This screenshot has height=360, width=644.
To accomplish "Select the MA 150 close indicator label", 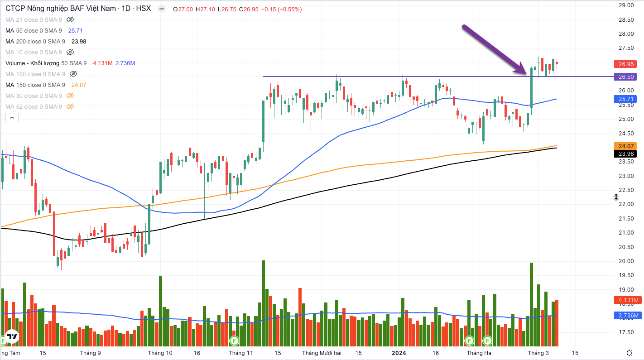I will tap(35, 85).
